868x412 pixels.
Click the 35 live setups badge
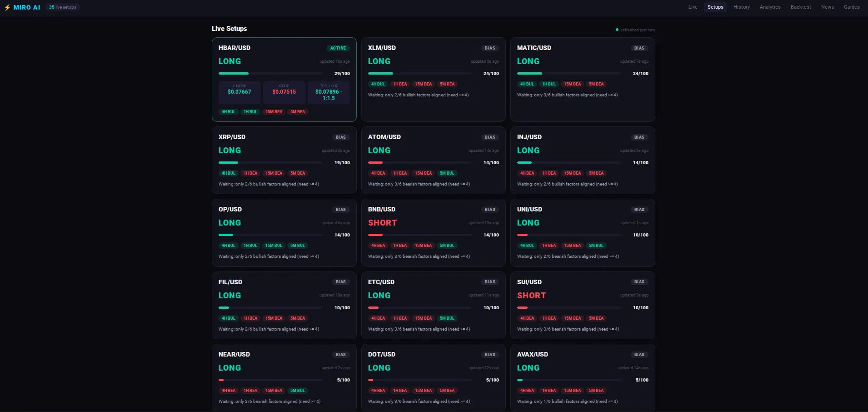click(63, 7)
